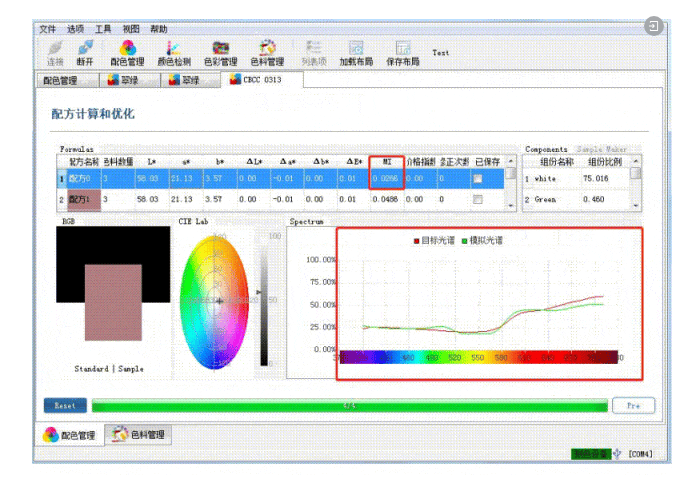Select the 配方1 formula row
The image size is (696, 481).
(x=79, y=199)
